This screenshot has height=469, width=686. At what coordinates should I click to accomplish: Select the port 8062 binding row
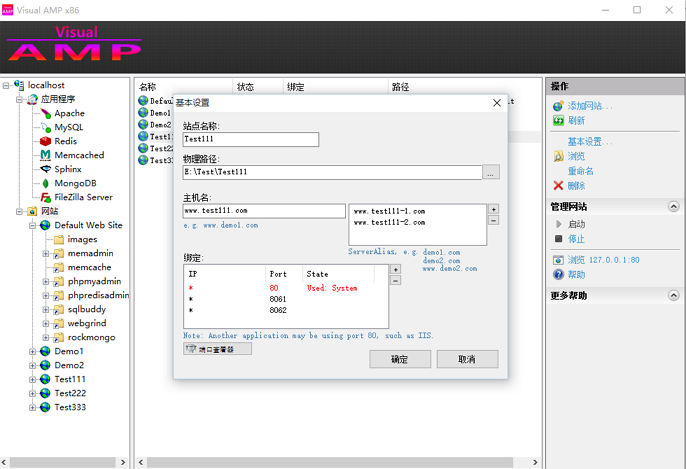286,310
